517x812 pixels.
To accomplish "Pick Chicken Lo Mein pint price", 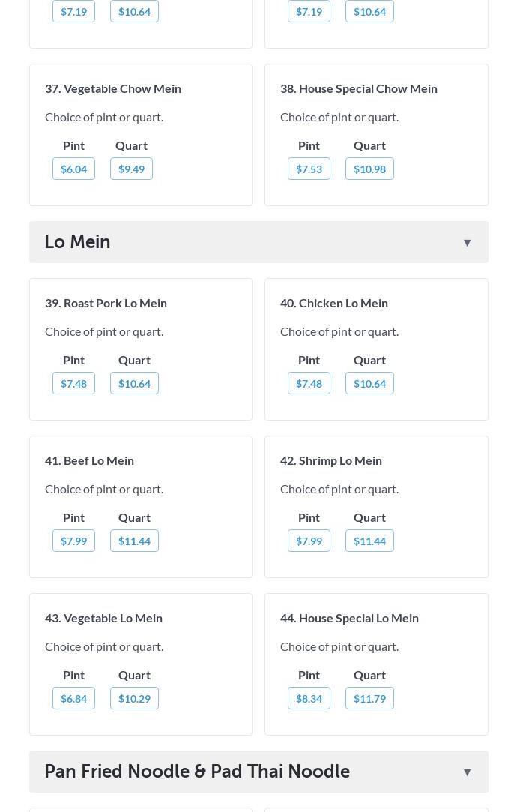I will [x=309, y=383].
